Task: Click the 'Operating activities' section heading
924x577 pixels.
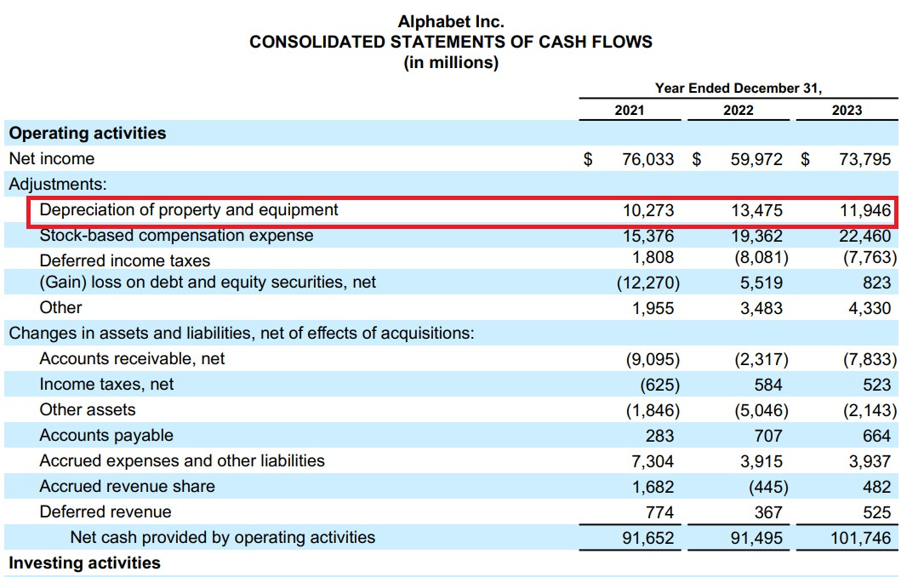Action: (88, 134)
